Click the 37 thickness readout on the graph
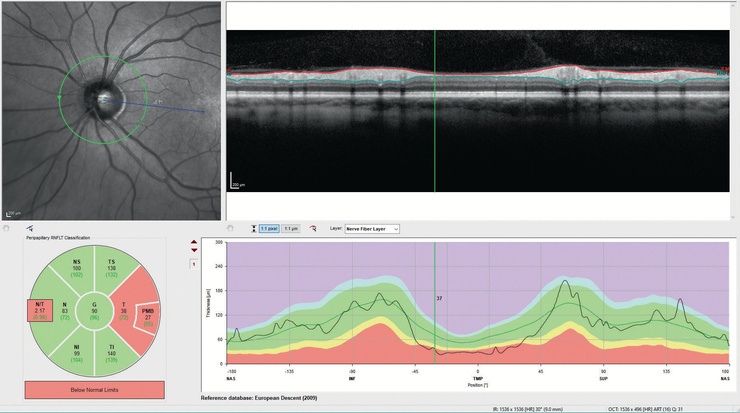The width and height of the screenshot is (740, 413). pos(439,298)
